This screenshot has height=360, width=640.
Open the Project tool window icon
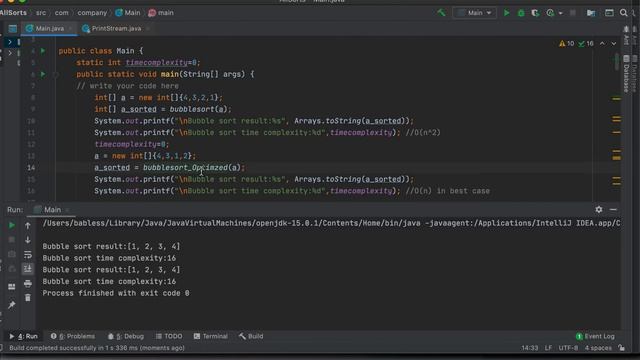point(13,29)
